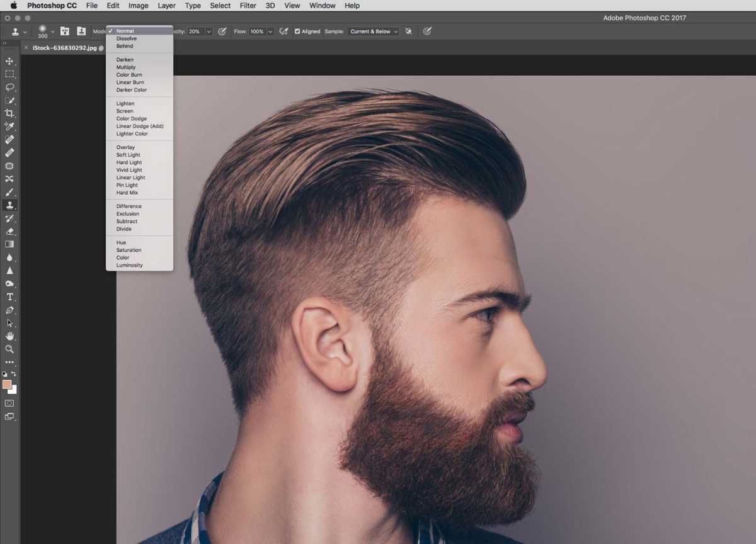The height and width of the screenshot is (544, 756).
Task: Toggle ignore adjustment layers when cloning
Action: pyautogui.click(x=408, y=31)
